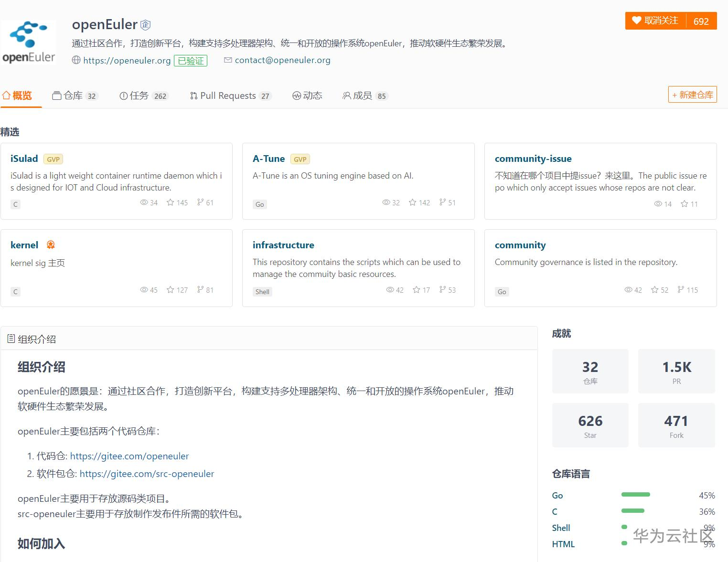Open the gitee.com/src-openeuler link
Viewport: 728px width, 562px height.
point(147,474)
